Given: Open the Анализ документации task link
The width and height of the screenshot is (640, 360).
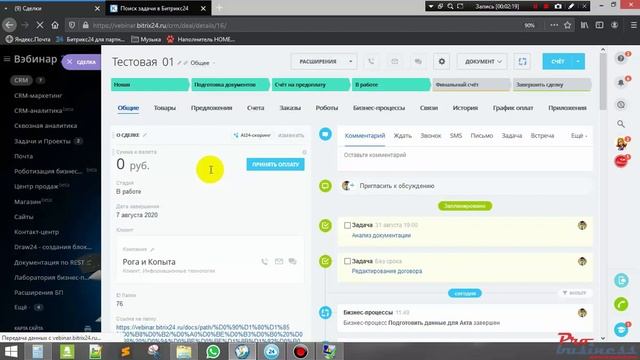Looking at the screenshot, I should click(x=381, y=236).
